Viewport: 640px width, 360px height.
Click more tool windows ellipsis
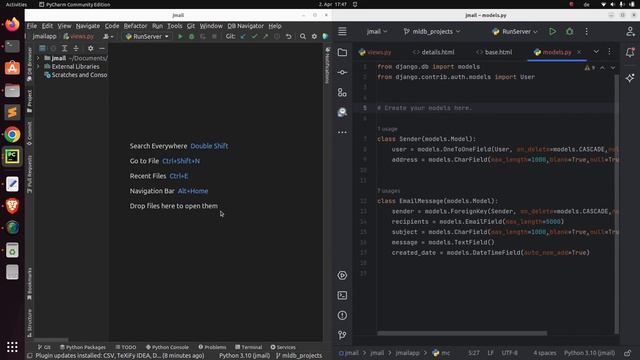342,132
